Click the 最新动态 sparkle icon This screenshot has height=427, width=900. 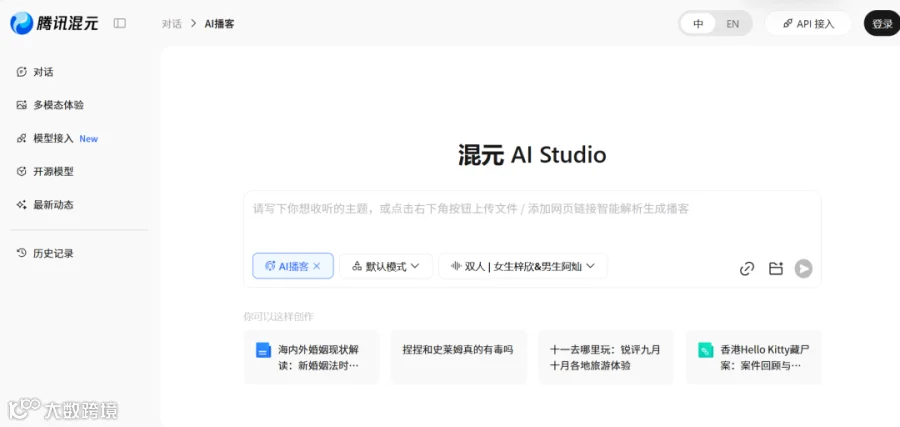22,204
